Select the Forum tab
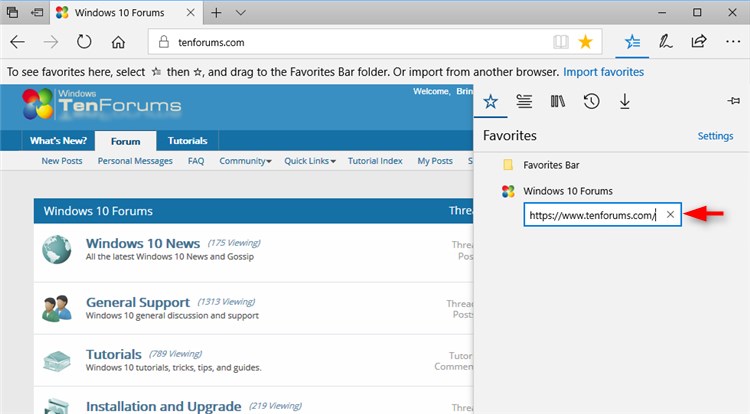The width and height of the screenshot is (750, 414). tap(125, 141)
